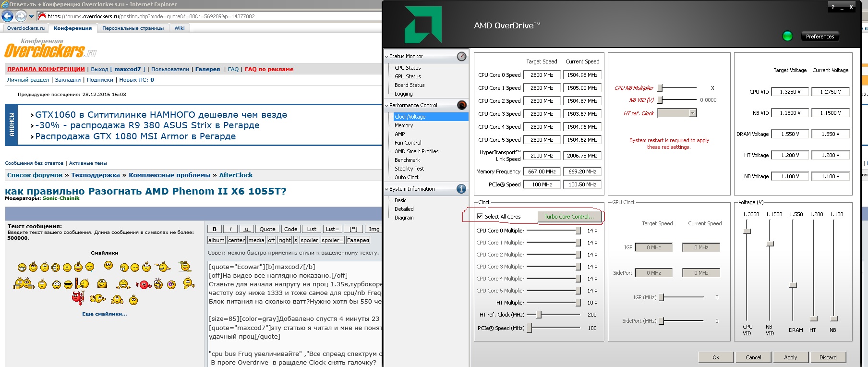Open AMD Smart Profiles in the sidebar
Viewport: 868px width, 367px height.
(x=417, y=151)
